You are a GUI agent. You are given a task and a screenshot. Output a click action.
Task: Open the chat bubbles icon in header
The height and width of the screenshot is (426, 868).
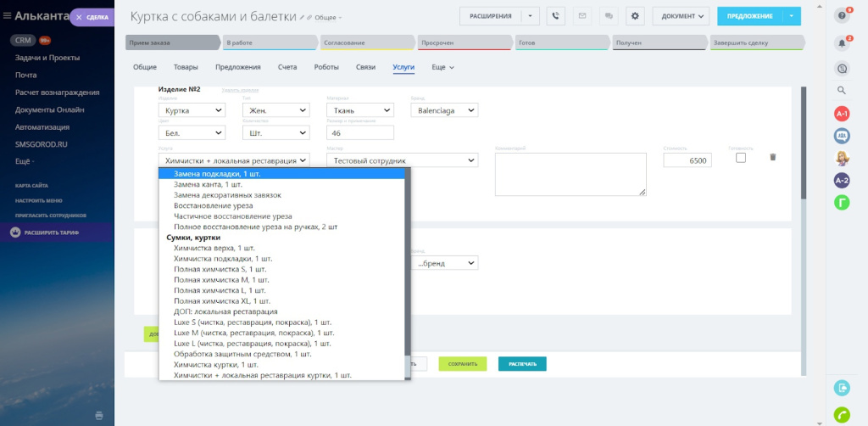pos(609,16)
